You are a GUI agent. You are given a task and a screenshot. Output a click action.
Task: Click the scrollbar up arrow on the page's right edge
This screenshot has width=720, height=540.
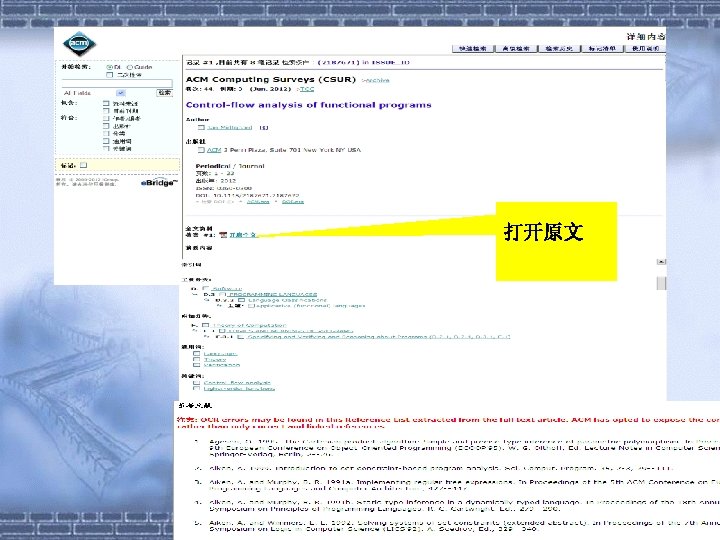[x=661, y=261]
